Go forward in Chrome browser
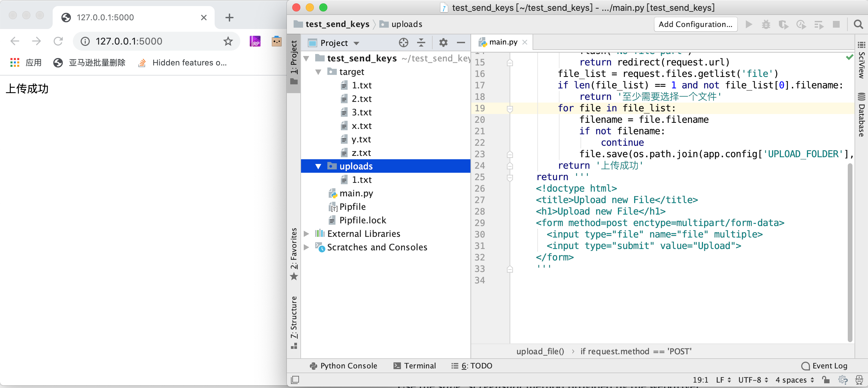Image resolution: width=868 pixels, height=388 pixels. (x=36, y=41)
